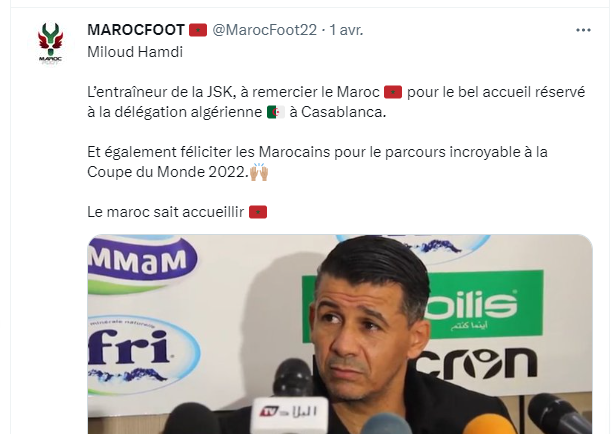The height and width of the screenshot is (434, 611).
Task: Click the Morocco flag beside the MAROCFOOT name
Action: [x=198, y=30]
